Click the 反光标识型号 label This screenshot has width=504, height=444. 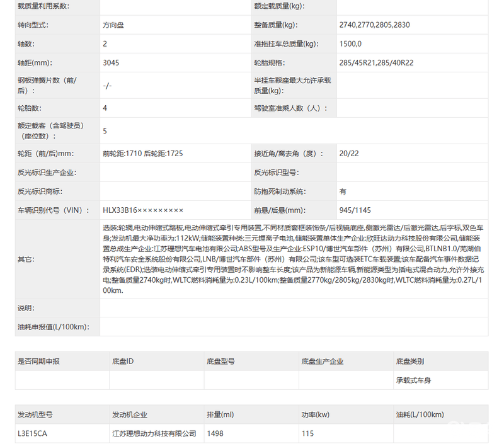coord(277,173)
